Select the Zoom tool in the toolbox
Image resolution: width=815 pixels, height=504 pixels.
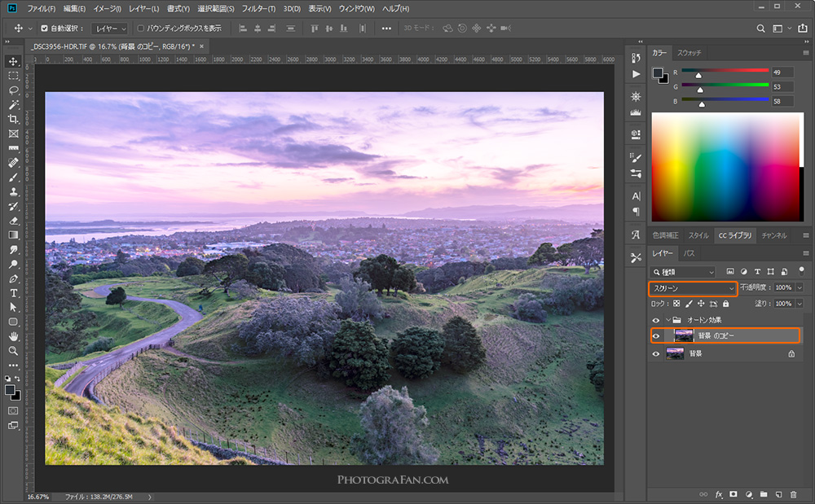click(x=14, y=351)
